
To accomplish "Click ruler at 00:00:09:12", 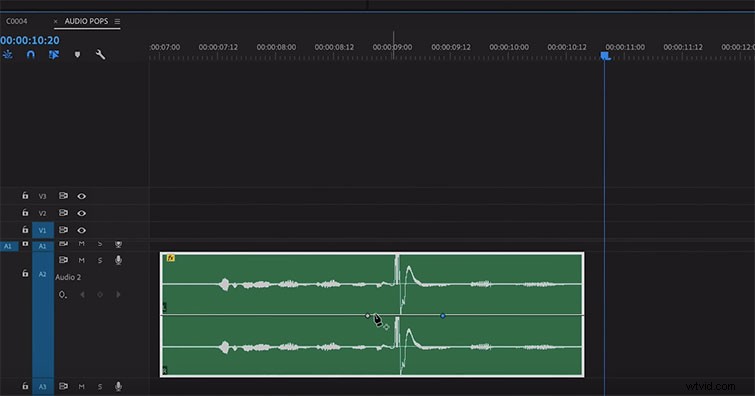I will point(451,47).
